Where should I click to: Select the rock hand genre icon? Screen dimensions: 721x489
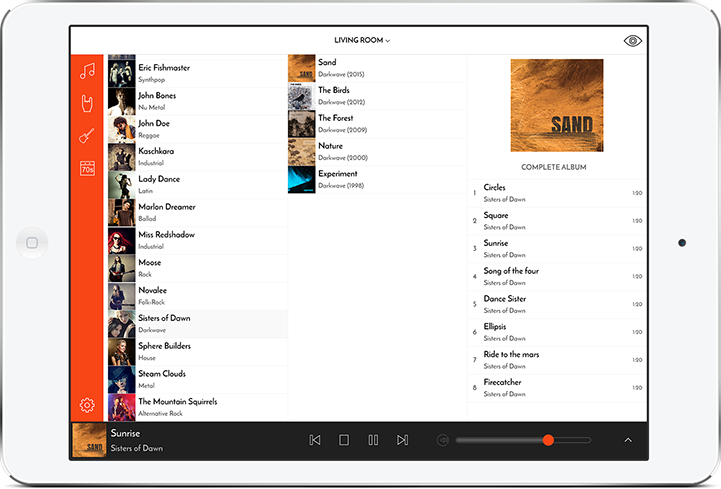[x=87, y=103]
